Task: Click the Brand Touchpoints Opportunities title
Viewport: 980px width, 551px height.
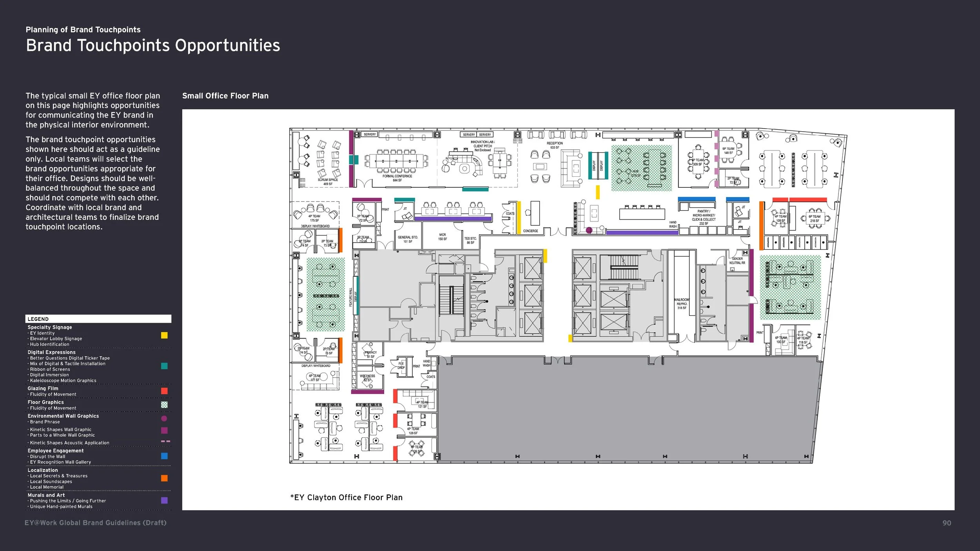Action: (153, 45)
